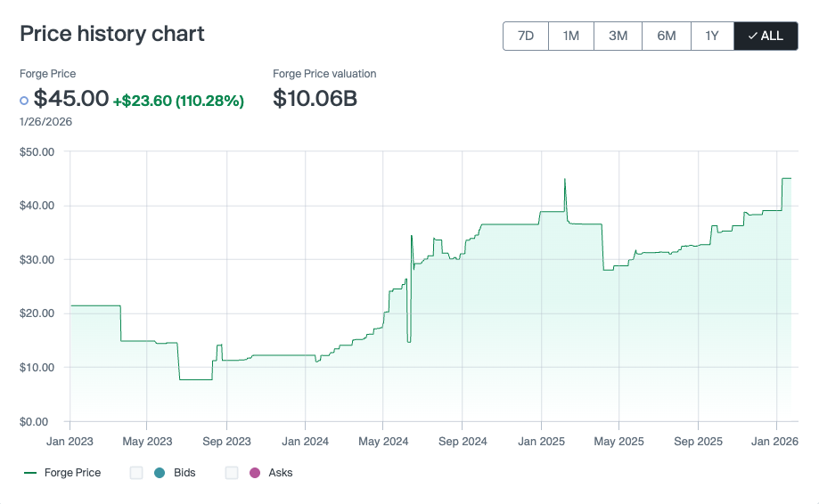Tick the Asks checkbox
The image size is (819, 504).
232,473
